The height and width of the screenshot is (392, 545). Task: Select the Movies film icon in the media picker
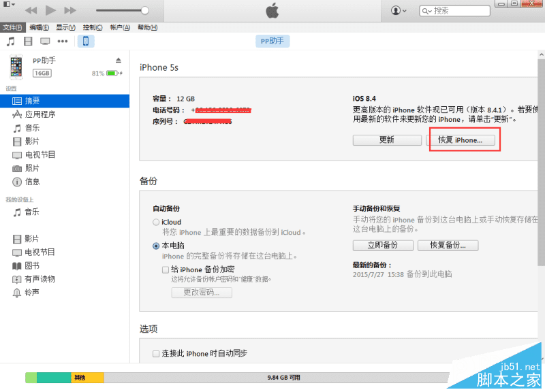click(x=27, y=41)
